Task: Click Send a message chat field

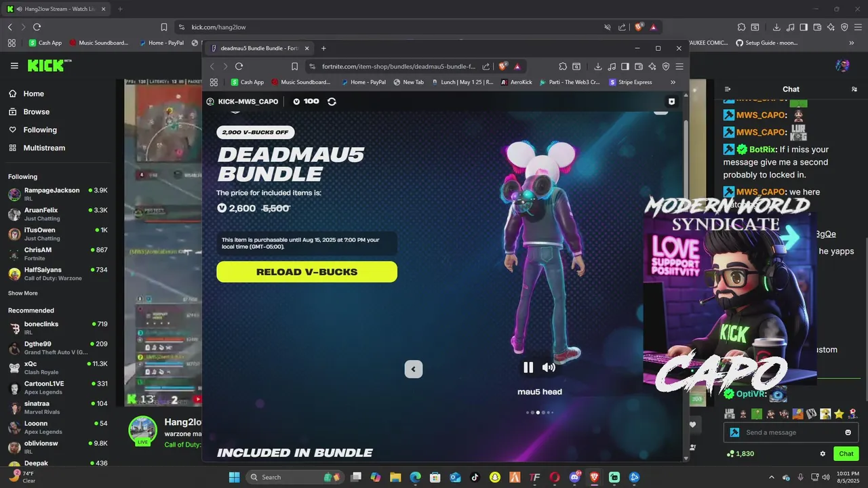Action: [x=791, y=432]
